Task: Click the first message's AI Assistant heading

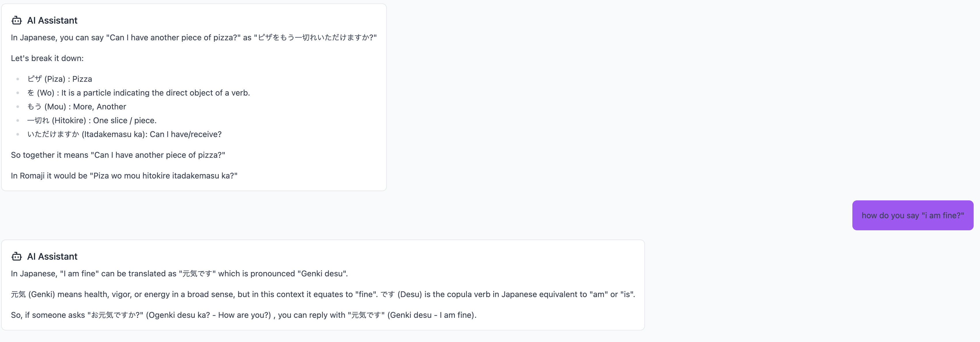Action: 52,20
